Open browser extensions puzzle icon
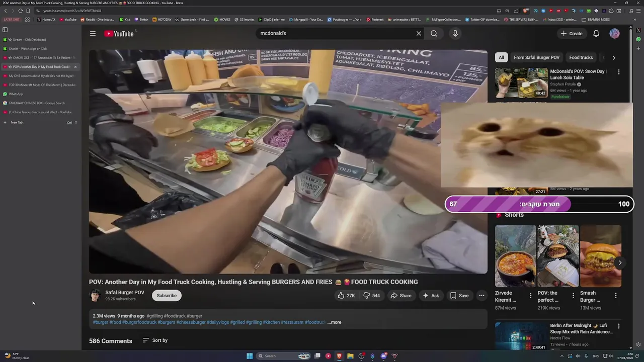 pyautogui.click(x=611, y=11)
